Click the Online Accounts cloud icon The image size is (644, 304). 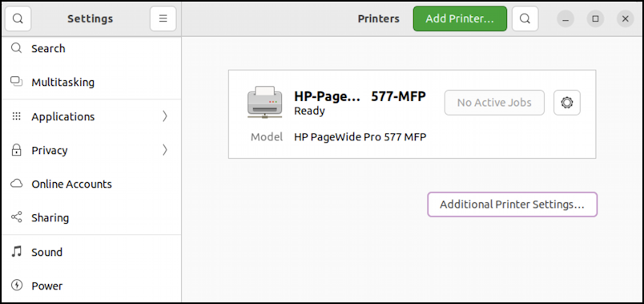[x=17, y=184]
